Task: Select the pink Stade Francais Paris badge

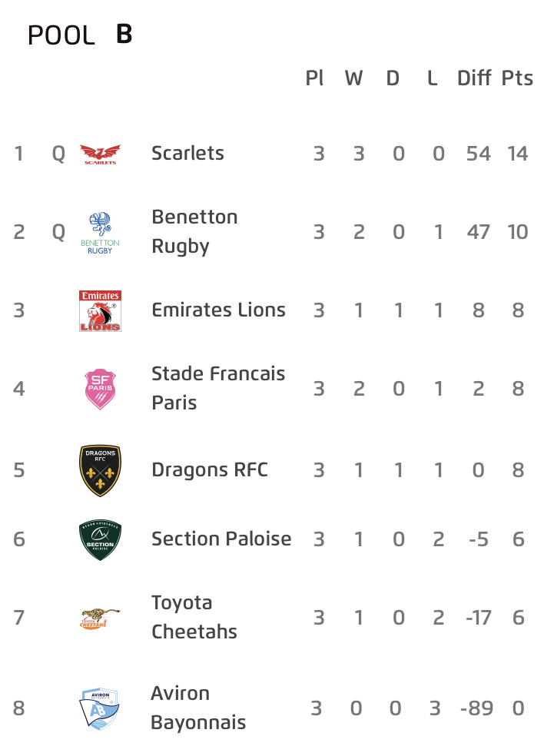Action: pyautogui.click(x=100, y=389)
